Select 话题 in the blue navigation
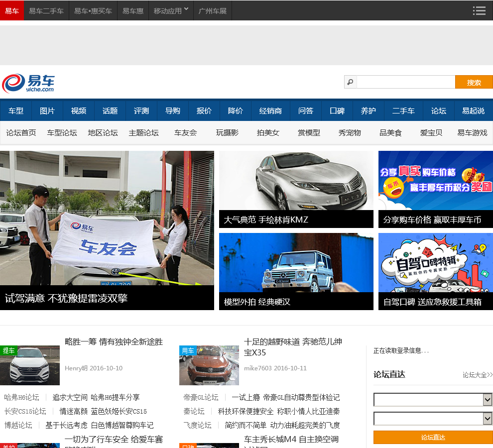Screen dimensions: 493x448 [110, 111]
